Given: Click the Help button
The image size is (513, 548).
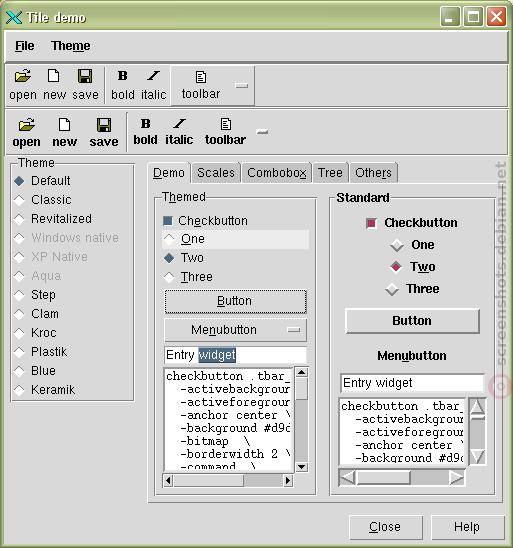Looking at the screenshot, I should point(467,527).
